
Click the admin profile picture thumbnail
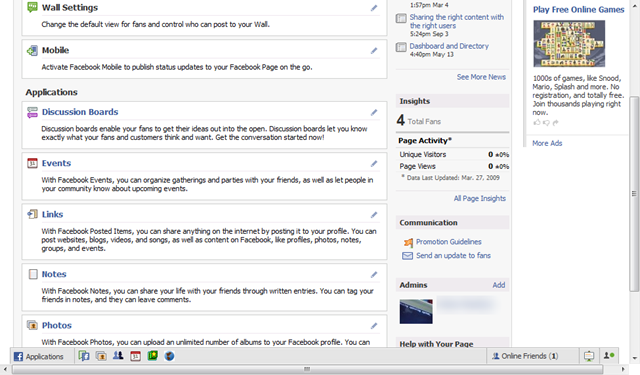pyautogui.click(x=416, y=312)
